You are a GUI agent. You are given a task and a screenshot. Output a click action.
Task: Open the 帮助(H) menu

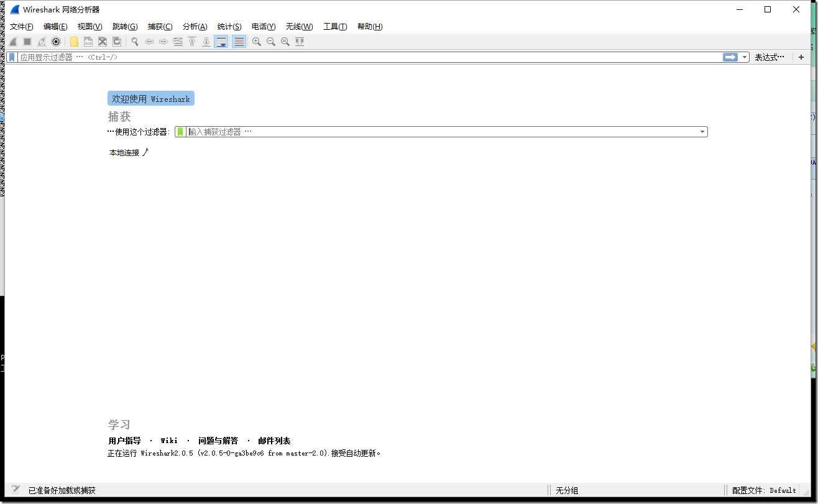[370, 27]
